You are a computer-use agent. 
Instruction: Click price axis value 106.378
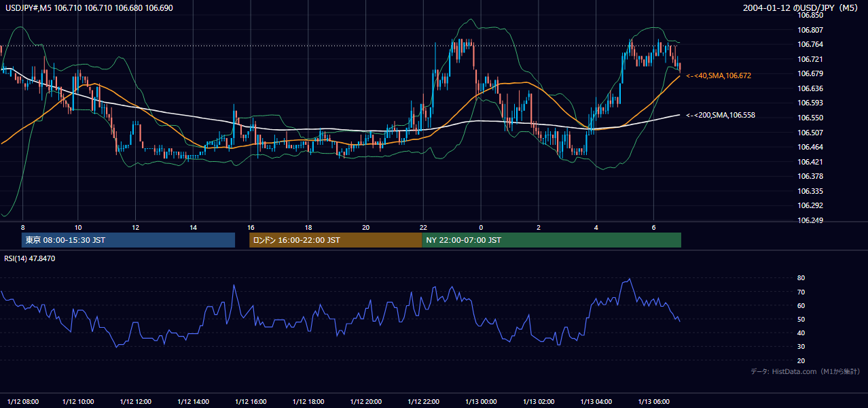(810, 176)
